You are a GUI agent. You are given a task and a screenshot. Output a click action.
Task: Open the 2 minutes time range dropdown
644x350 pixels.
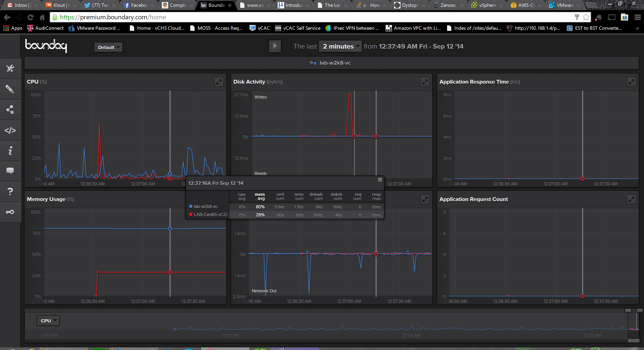point(340,46)
